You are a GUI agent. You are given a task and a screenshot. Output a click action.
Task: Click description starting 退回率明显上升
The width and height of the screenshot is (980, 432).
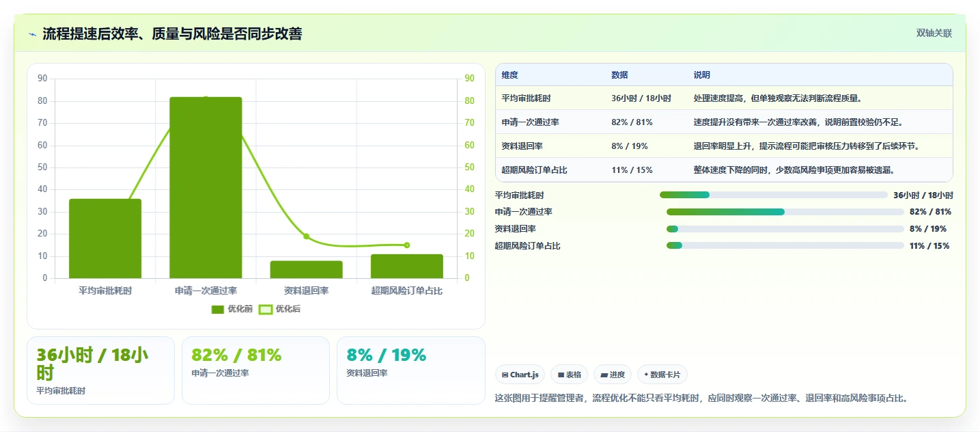807,146
